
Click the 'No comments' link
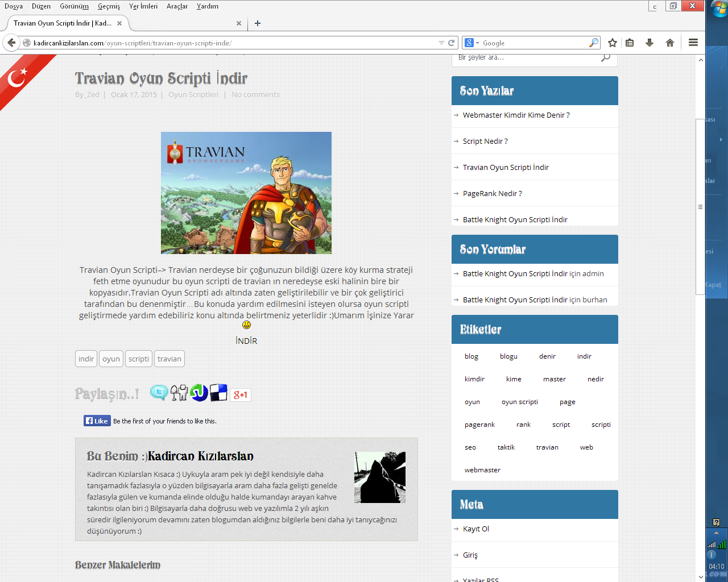[255, 94]
